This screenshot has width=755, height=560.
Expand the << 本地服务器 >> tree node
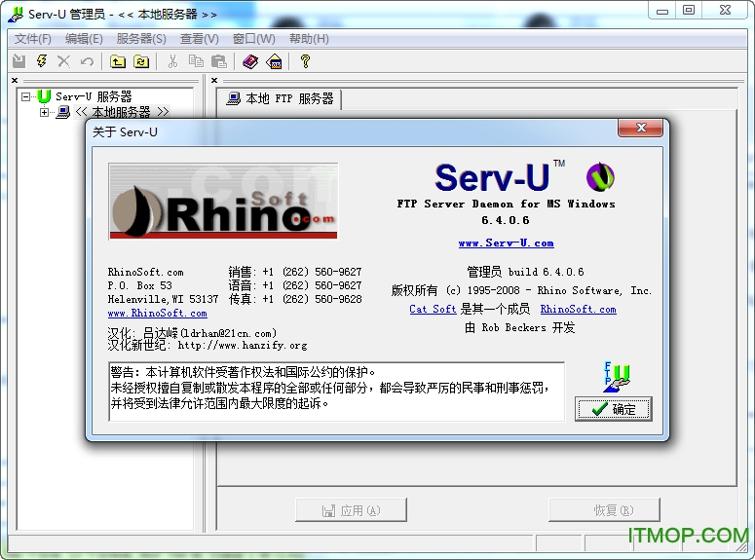(44, 112)
